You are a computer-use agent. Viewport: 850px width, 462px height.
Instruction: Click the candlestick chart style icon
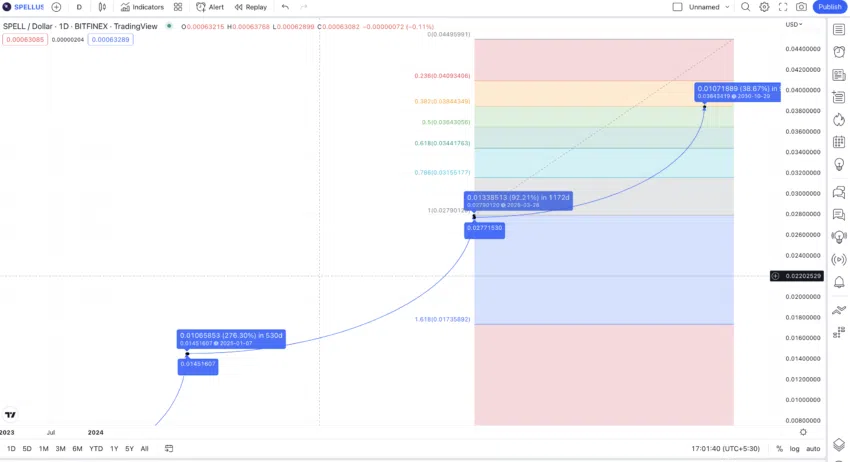pyautogui.click(x=102, y=7)
